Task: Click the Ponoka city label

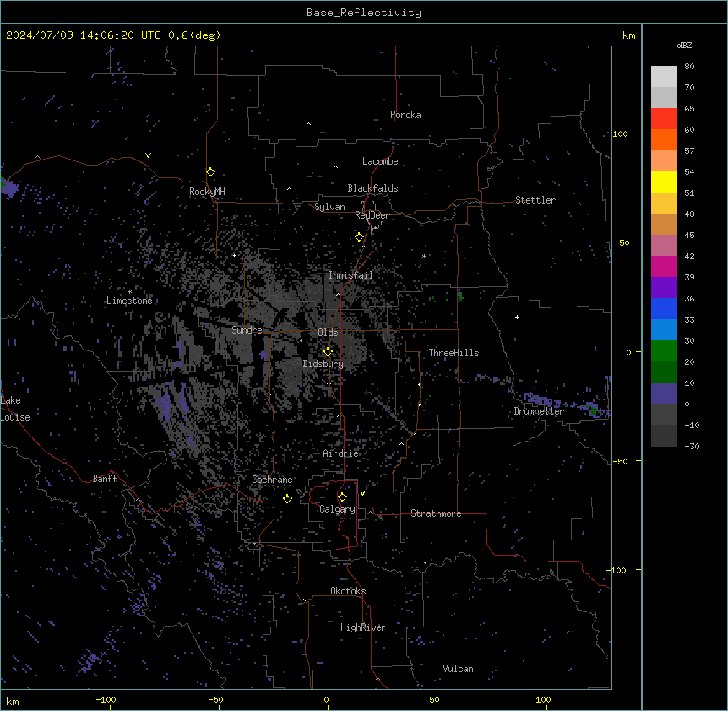Action: 405,115
